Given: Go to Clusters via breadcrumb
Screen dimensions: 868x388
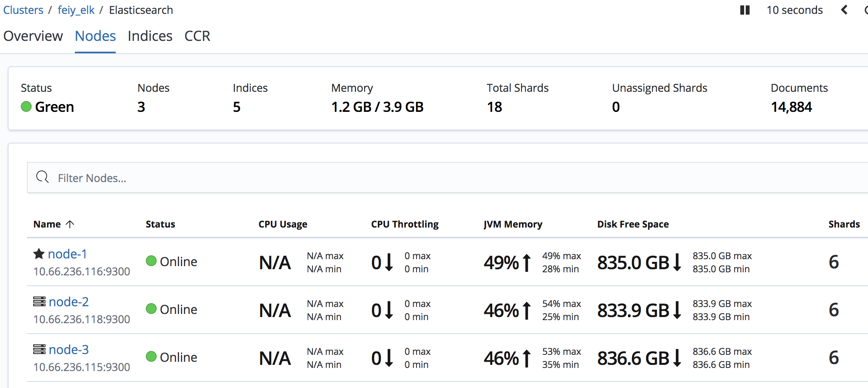Looking at the screenshot, I should 23,10.
